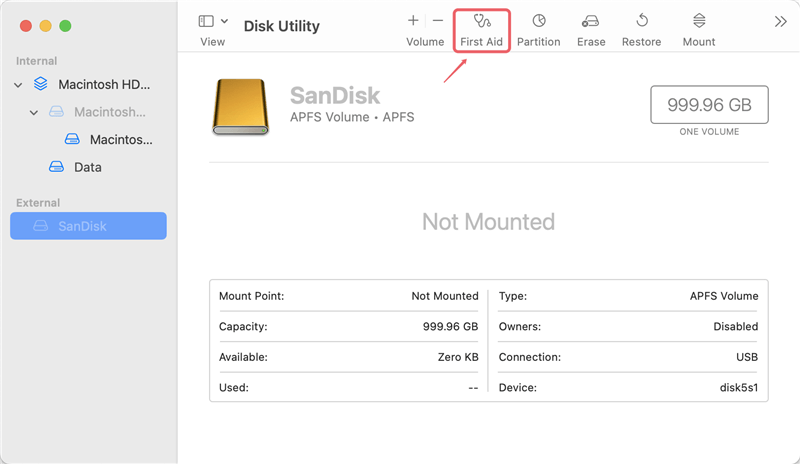Click the large Not Mounted status text
The width and height of the screenshot is (800, 464).
488,222
